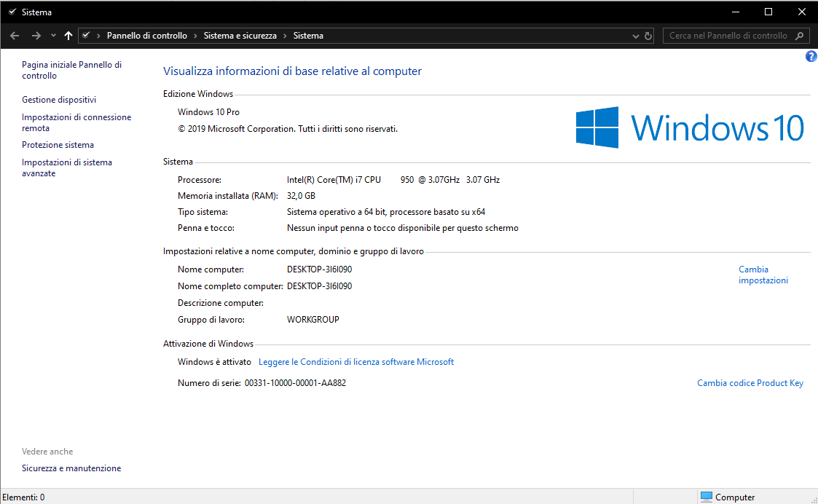Viewport: 818px width, 504px height.
Task: Click Sistema operativo a 64 bit text
Action: (386, 213)
